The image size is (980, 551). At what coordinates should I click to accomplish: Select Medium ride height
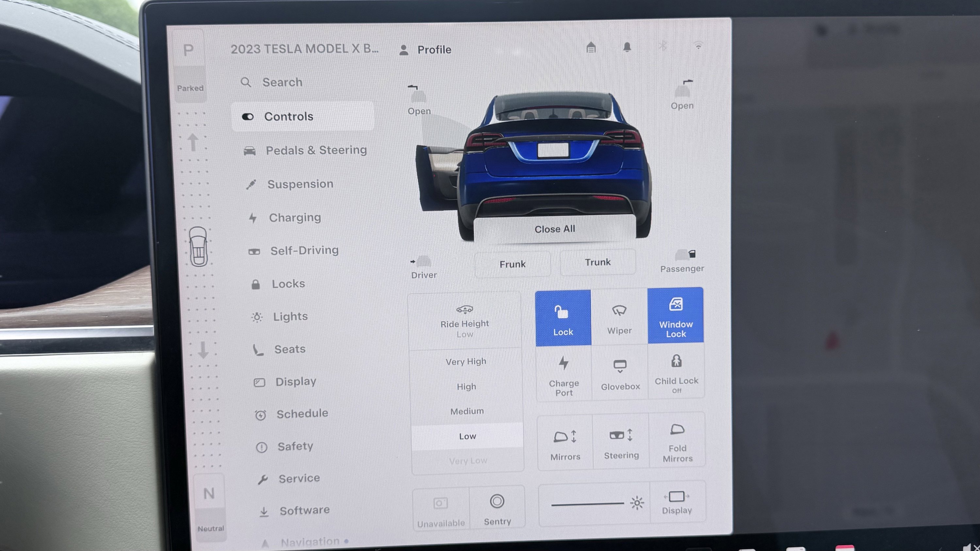tap(467, 412)
